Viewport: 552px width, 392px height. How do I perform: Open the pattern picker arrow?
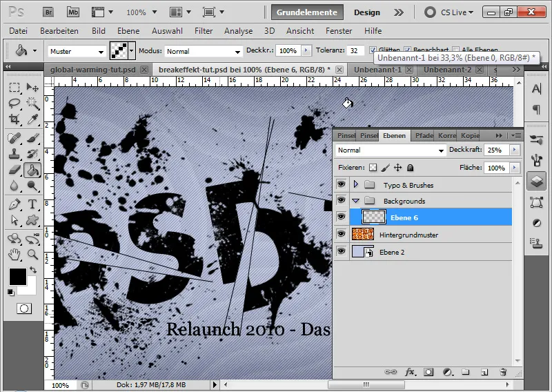coord(132,51)
